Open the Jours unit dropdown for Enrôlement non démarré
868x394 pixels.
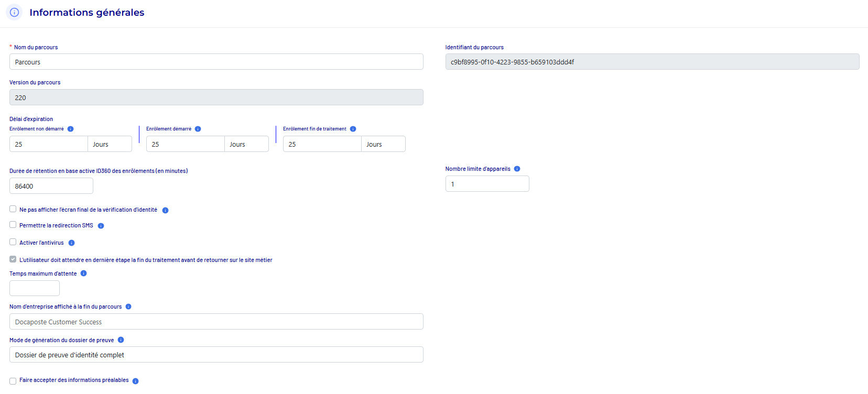[x=110, y=144]
